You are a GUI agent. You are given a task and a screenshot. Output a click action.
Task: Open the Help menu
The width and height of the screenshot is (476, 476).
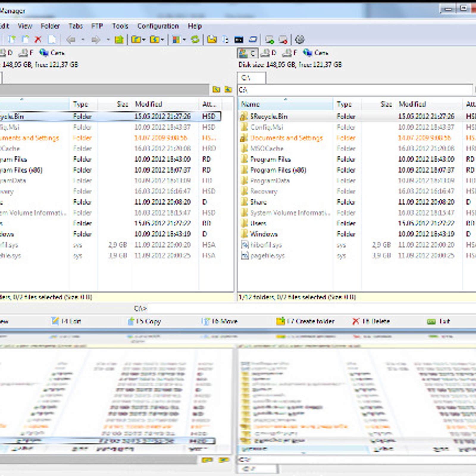[x=195, y=26]
